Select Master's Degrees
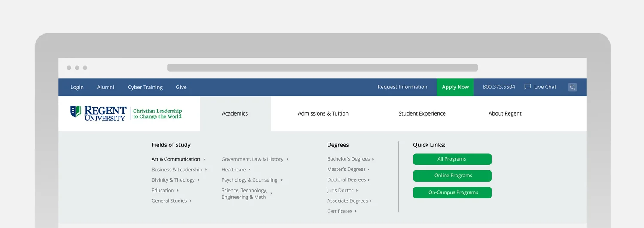This screenshot has height=228, width=644. 348,169
